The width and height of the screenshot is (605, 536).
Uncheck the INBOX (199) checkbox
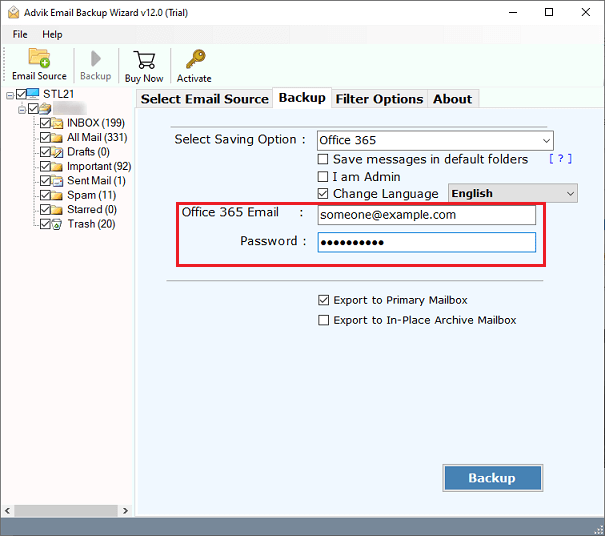[45, 123]
